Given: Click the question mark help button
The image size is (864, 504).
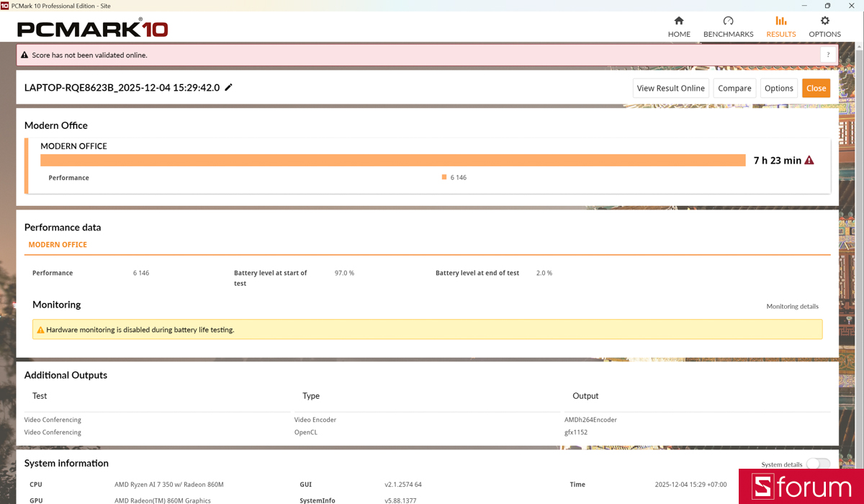Looking at the screenshot, I should click(828, 55).
